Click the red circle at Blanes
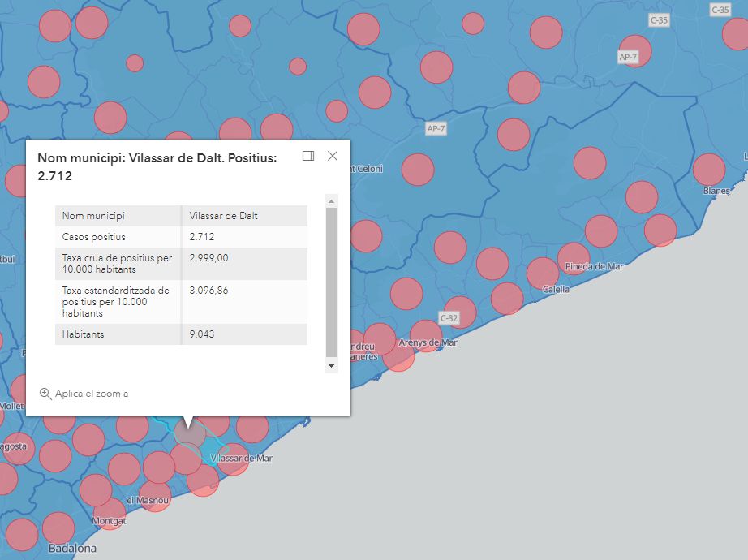 (709, 170)
